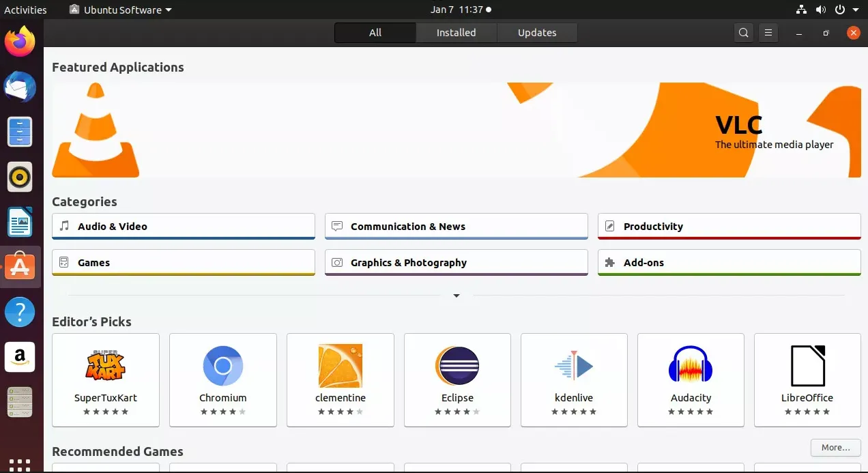868x473 pixels.
Task: Click the network icon in top bar
Action: tap(802, 10)
